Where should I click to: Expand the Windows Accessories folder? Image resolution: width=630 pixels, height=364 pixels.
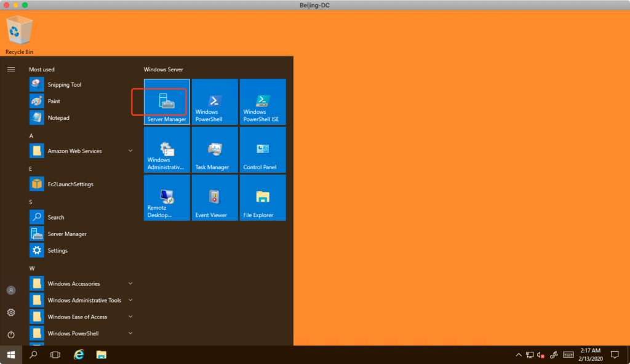tap(81, 283)
